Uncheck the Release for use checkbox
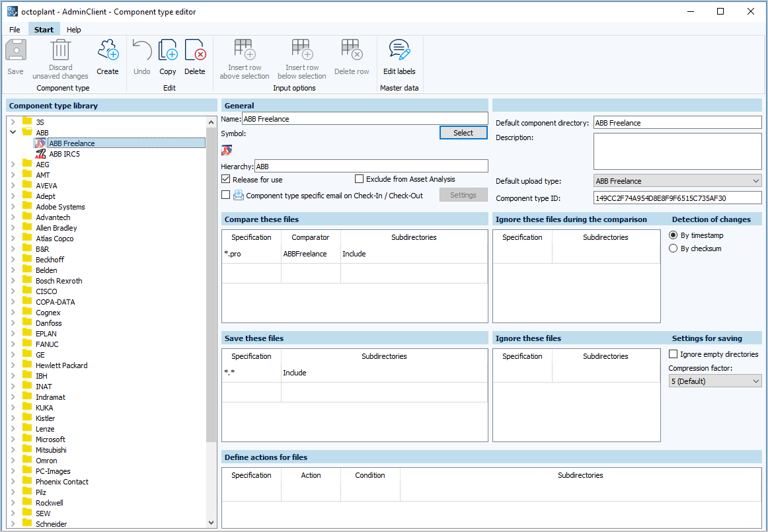The height and width of the screenshot is (532, 768). pos(226,178)
